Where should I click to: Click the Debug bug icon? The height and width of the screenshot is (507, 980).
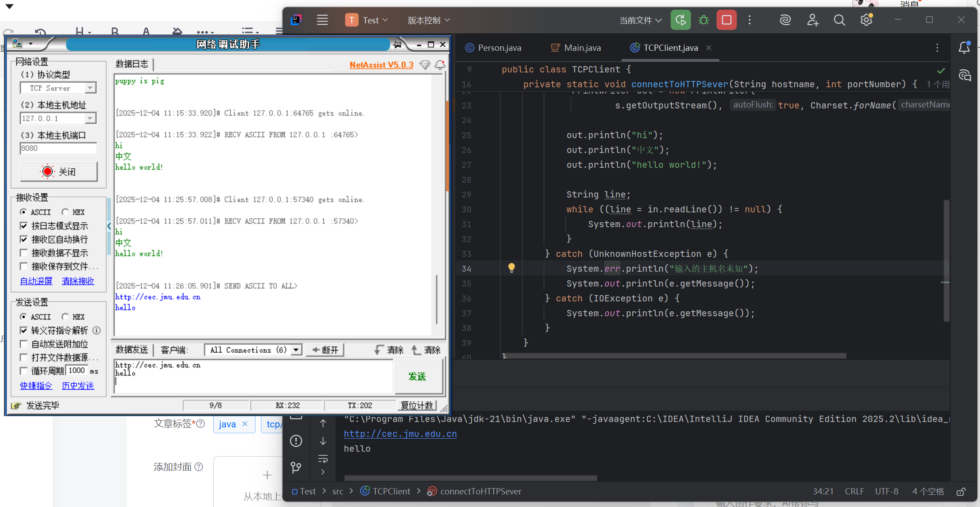tap(704, 20)
